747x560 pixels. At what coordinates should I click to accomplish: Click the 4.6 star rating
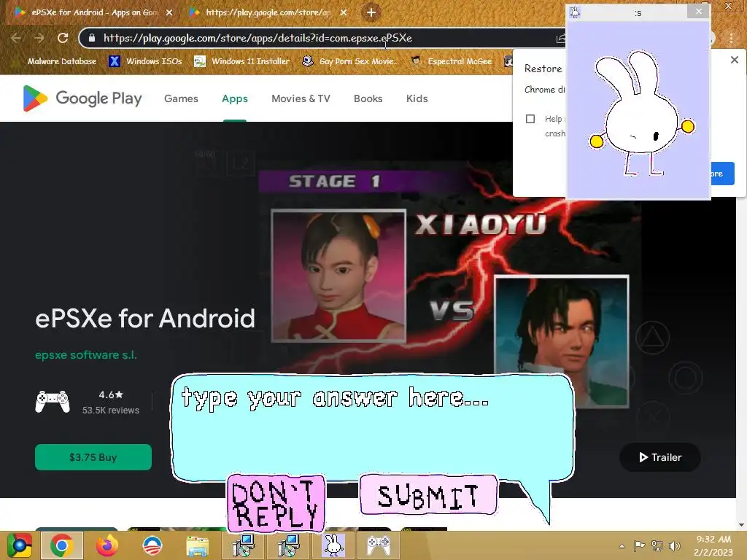point(111,394)
